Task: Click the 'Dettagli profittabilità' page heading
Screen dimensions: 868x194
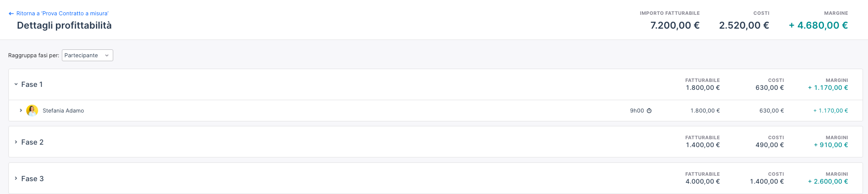Action: click(x=64, y=25)
